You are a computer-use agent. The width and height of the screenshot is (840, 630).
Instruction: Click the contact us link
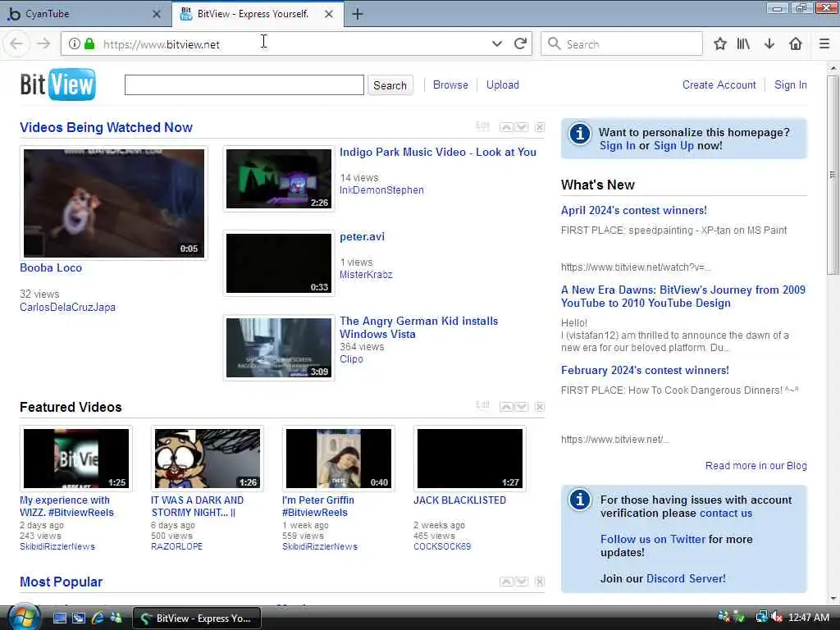[x=726, y=514]
